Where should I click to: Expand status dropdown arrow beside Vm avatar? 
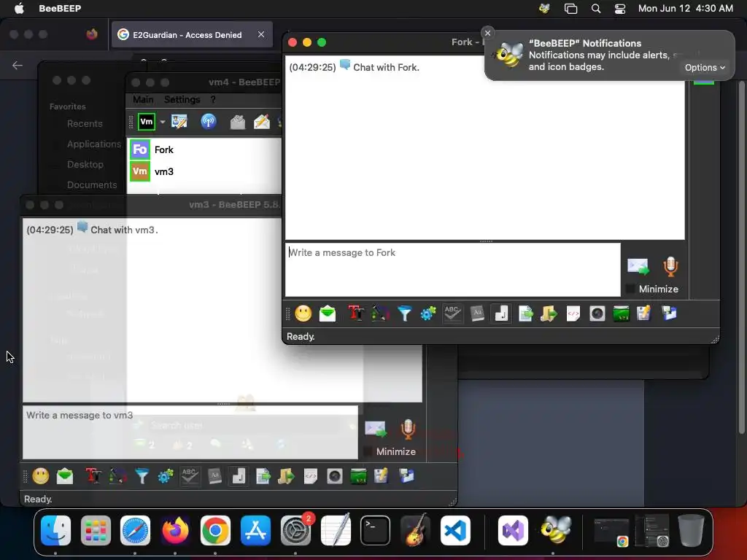click(x=163, y=122)
